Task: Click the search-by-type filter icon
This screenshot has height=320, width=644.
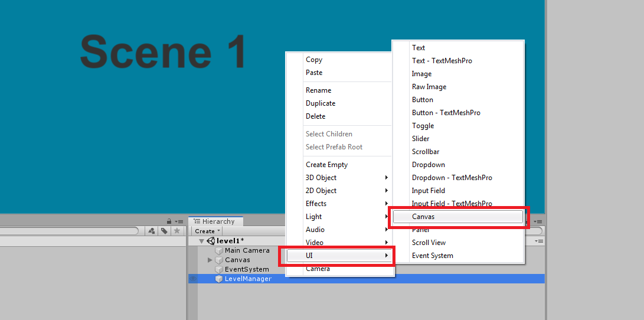Action: [152, 231]
